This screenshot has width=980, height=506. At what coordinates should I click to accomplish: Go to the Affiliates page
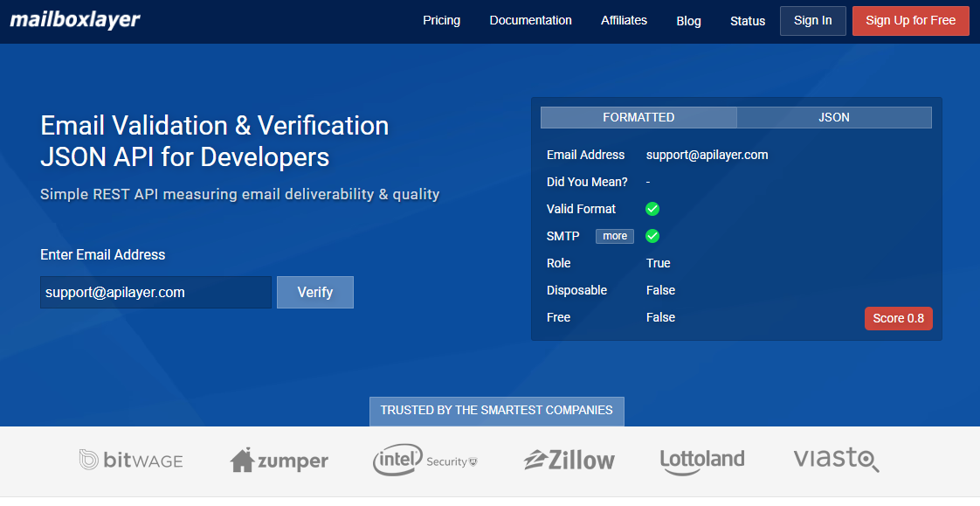coord(624,20)
